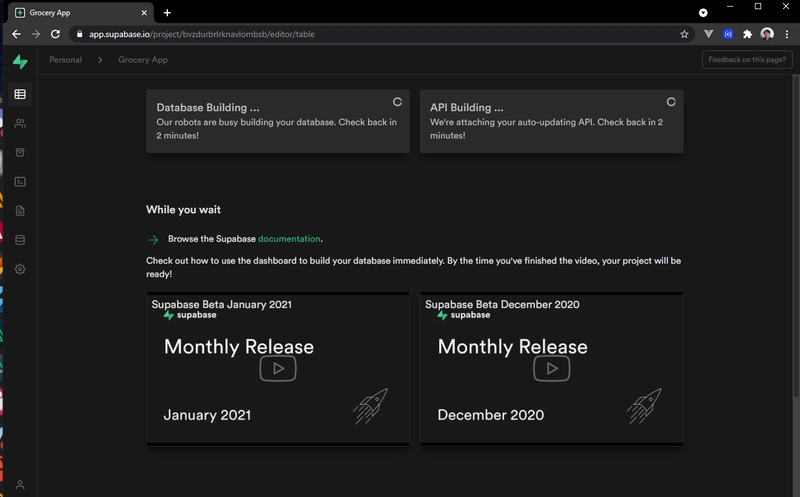Click the Database Building status card

click(x=278, y=121)
